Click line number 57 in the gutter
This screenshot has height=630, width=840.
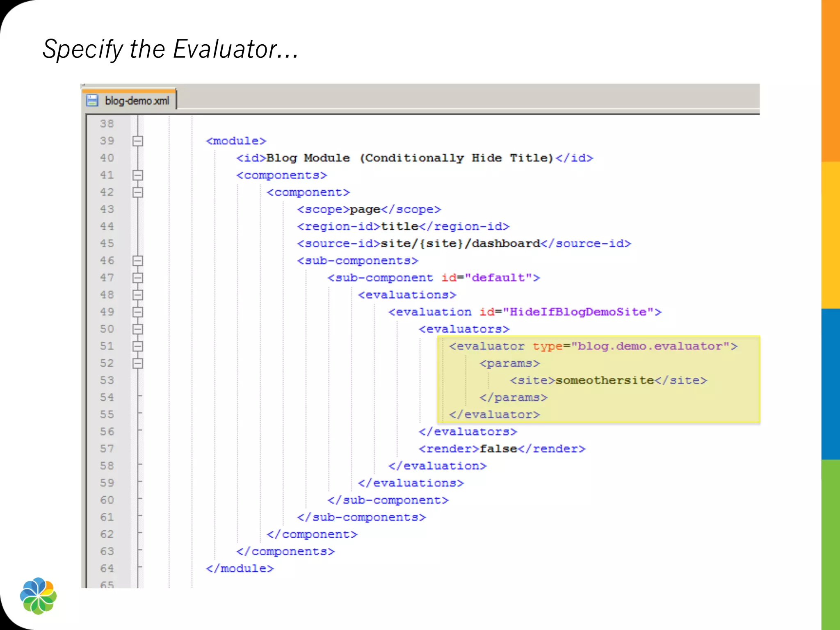coord(107,449)
